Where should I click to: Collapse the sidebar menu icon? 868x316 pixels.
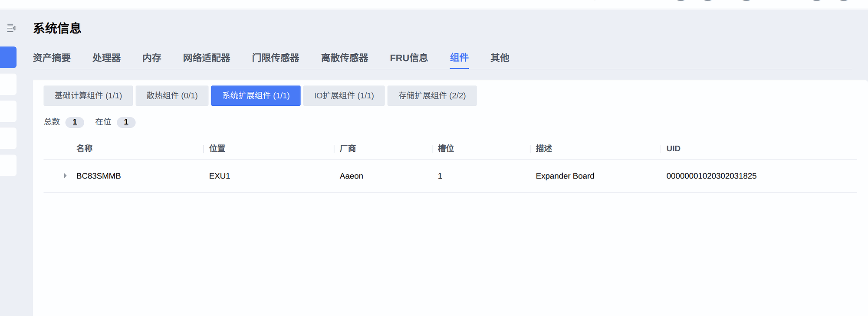11,28
